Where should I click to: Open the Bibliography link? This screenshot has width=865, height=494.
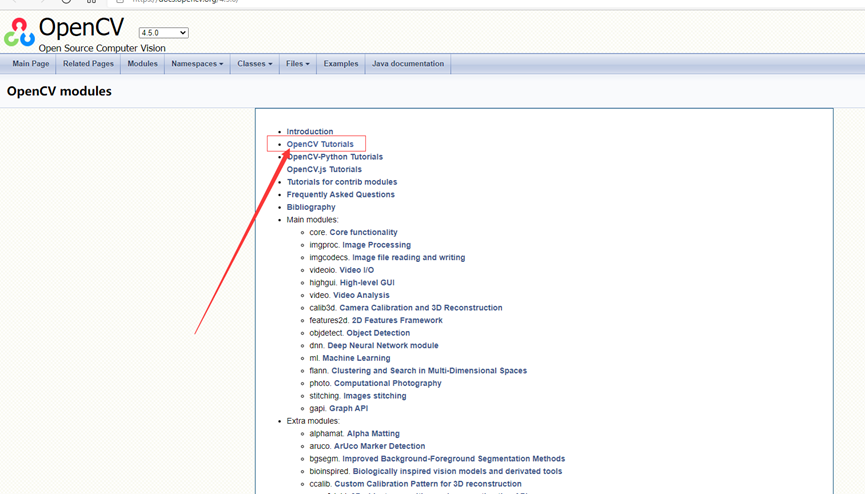click(311, 207)
